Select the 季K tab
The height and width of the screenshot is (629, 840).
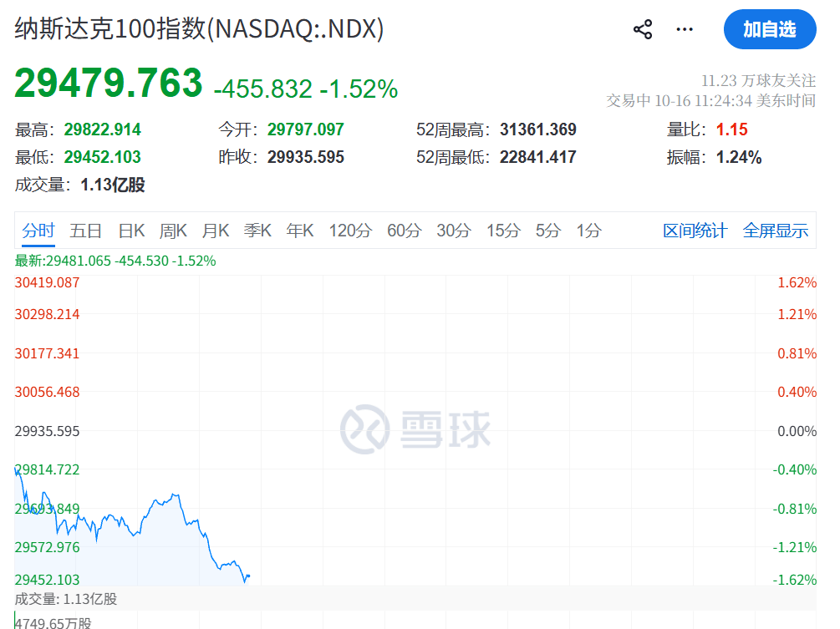(257, 231)
